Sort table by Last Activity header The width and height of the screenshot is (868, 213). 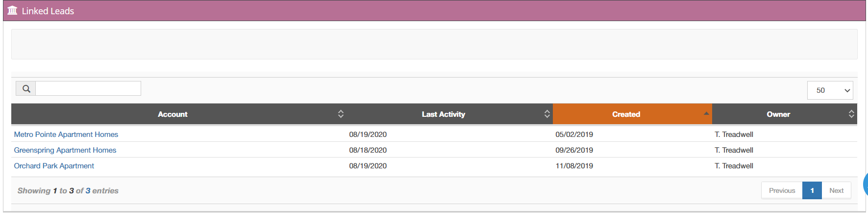pyautogui.click(x=444, y=114)
